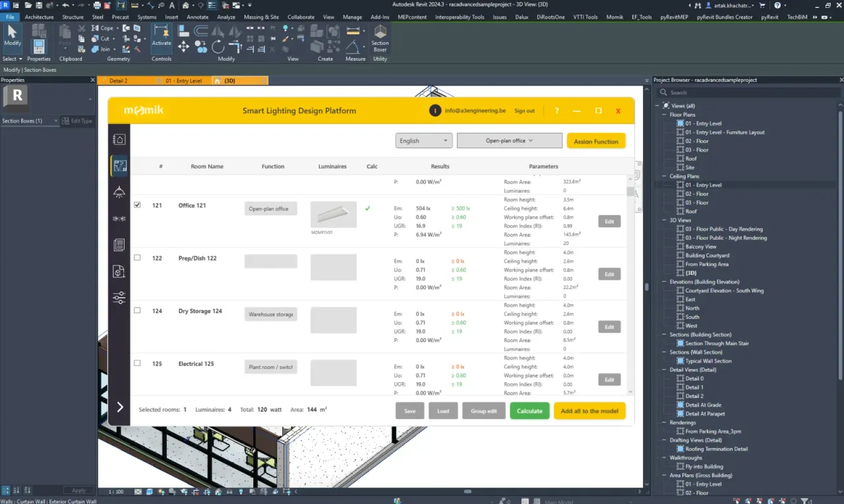Expand the Momik sidebar with the chevron

click(x=120, y=407)
